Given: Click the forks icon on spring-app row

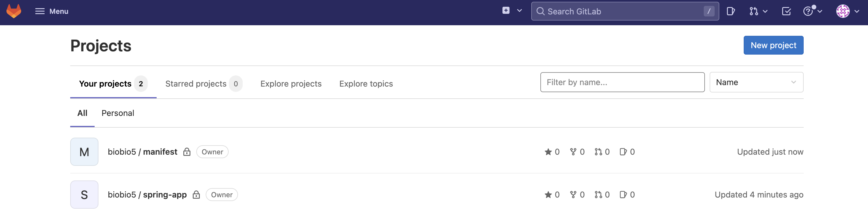Looking at the screenshot, I should pos(573,195).
